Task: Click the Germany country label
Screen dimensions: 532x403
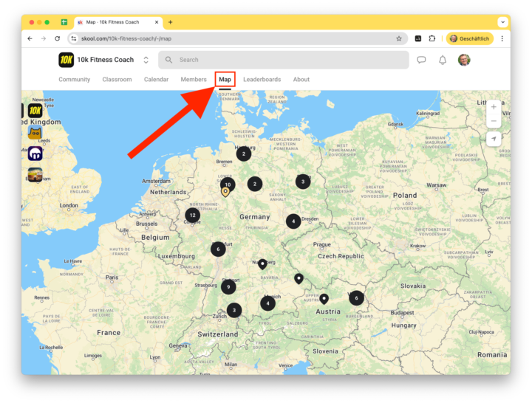Action: pyautogui.click(x=254, y=217)
